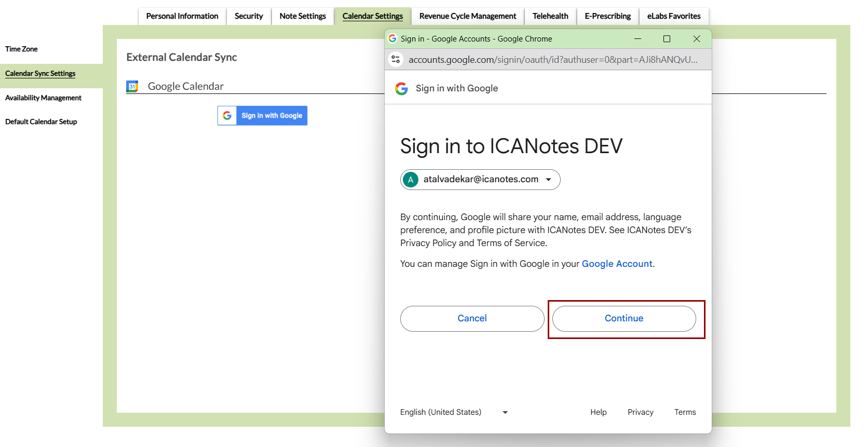Open Default Calendar Setup in the sidebar
Image resolution: width=868 pixels, height=447 pixels.
[41, 122]
